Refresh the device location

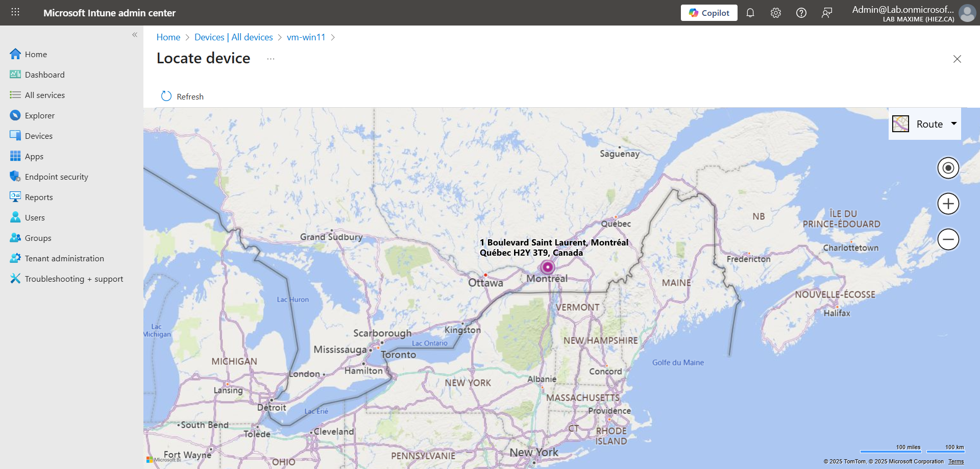click(182, 96)
